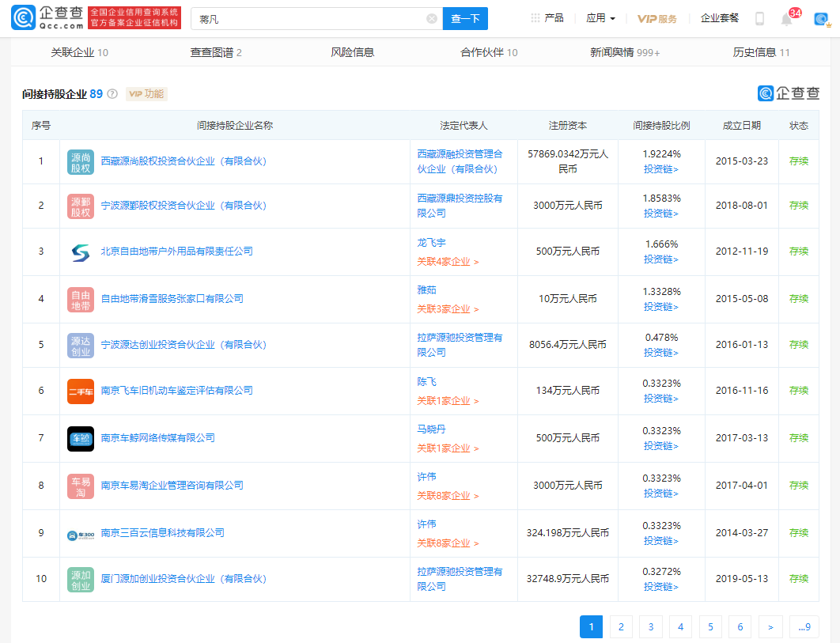Open the VIP服务 link

pyautogui.click(x=656, y=19)
